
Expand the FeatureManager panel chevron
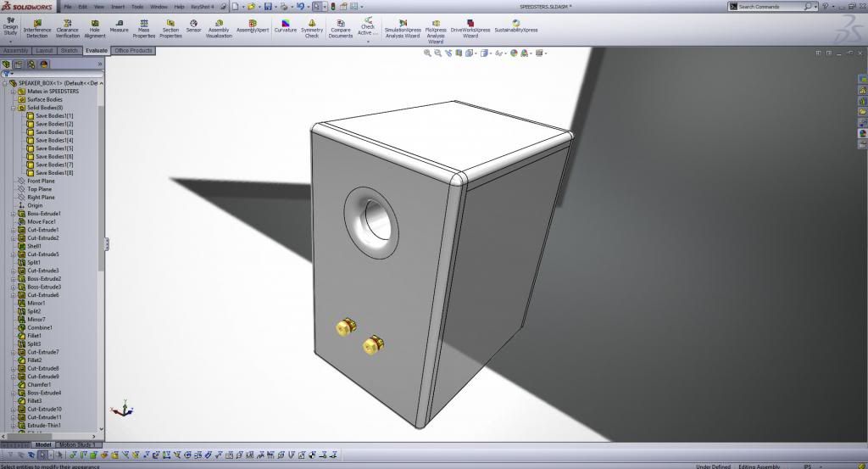tap(100, 64)
